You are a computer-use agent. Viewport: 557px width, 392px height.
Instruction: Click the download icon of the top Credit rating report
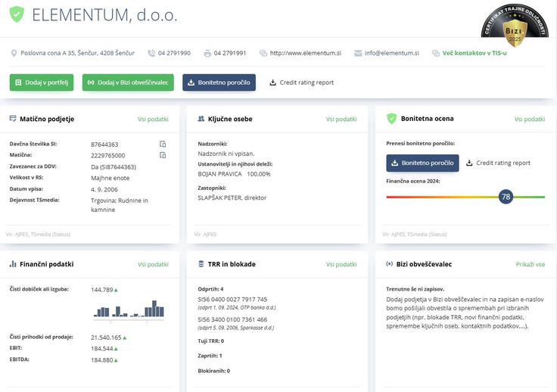tap(272, 82)
